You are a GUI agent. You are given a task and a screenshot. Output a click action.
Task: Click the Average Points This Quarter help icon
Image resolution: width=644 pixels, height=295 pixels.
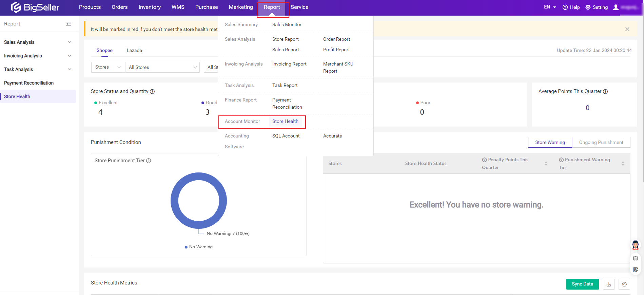[605, 91]
